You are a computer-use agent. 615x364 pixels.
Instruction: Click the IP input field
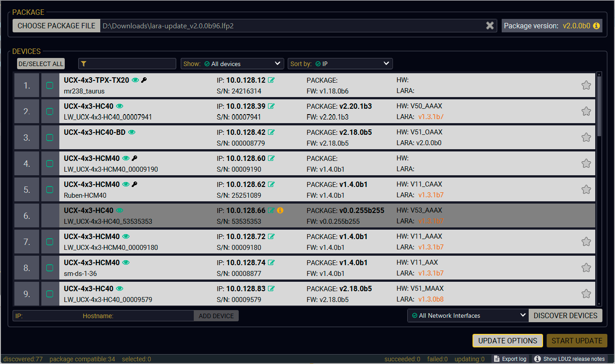point(46,316)
